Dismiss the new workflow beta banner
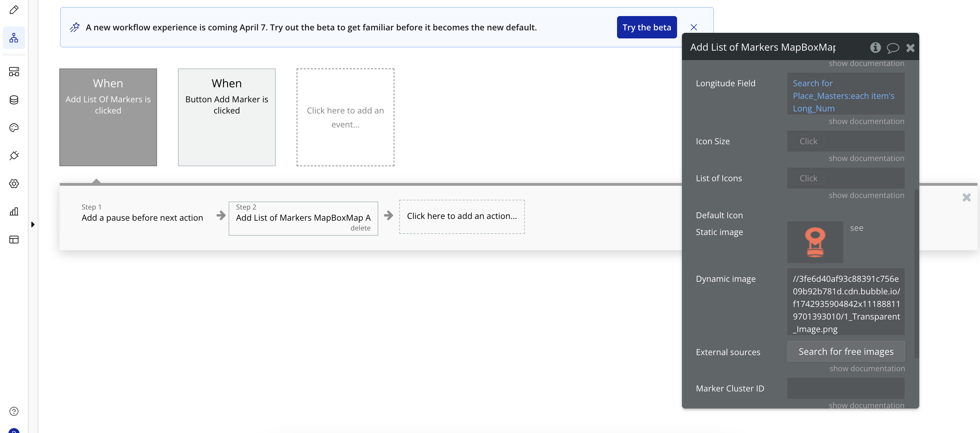Viewport: 980px width, 433px height. [693, 27]
